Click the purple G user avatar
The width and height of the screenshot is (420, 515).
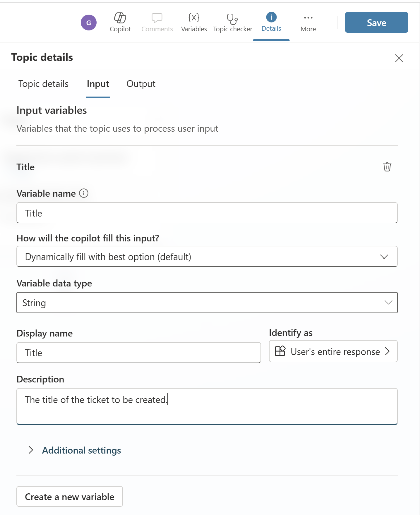coord(89,23)
